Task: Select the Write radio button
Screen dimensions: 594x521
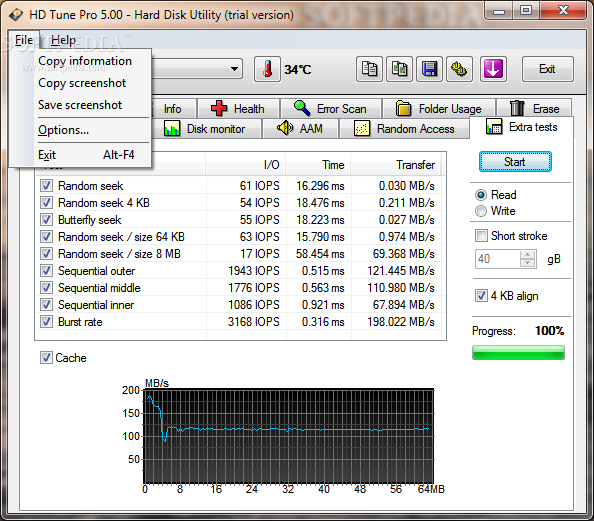Action: [x=481, y=211]
